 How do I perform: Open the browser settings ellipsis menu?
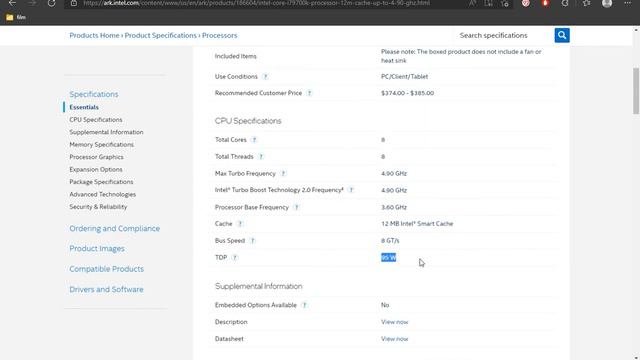pyautogui.click(x=627, y=3)
